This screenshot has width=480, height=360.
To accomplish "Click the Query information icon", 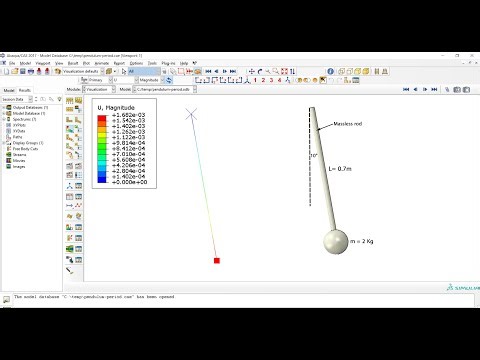I will point(330,71).
